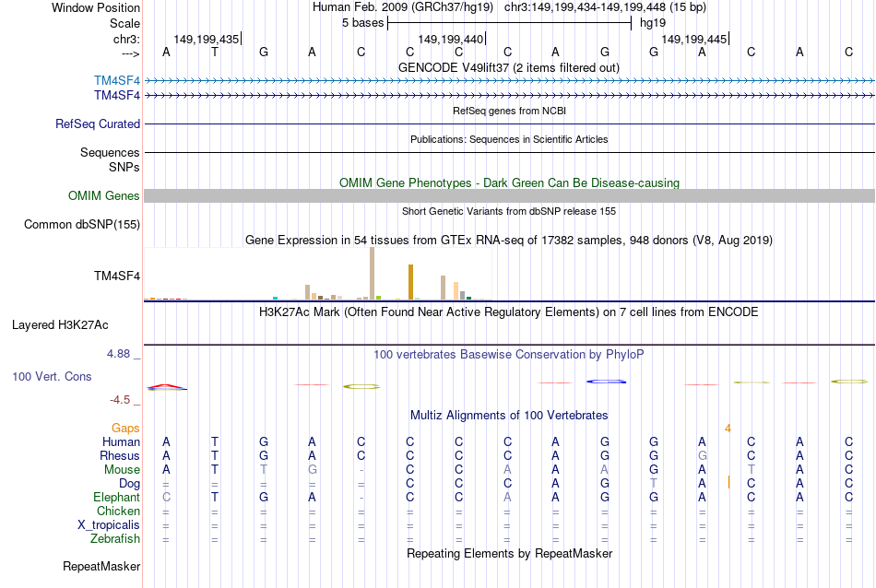Image resolution: width=876 pixels, height=588 pixels.
Task: Open the OMIM Gene Phenotypes track title
Action: coord(509,182)
